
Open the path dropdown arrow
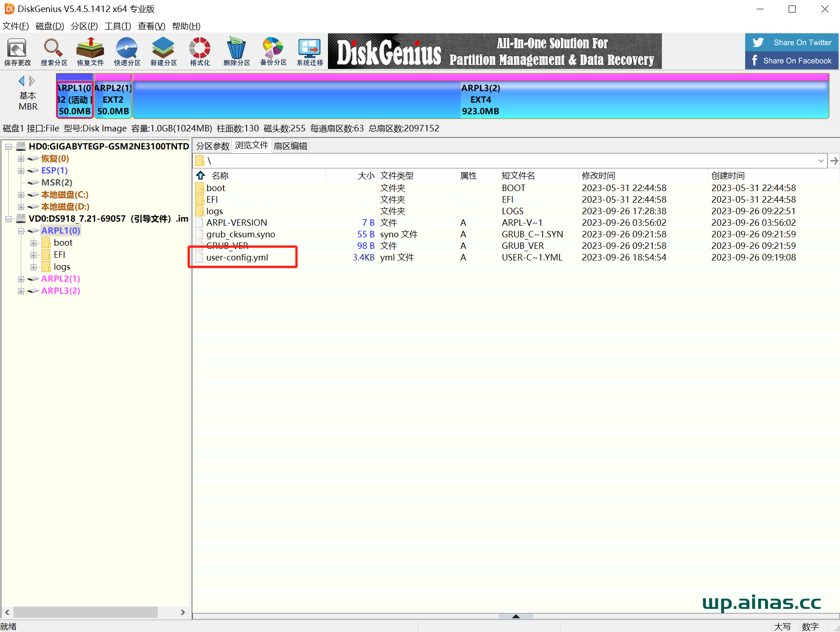821,161
